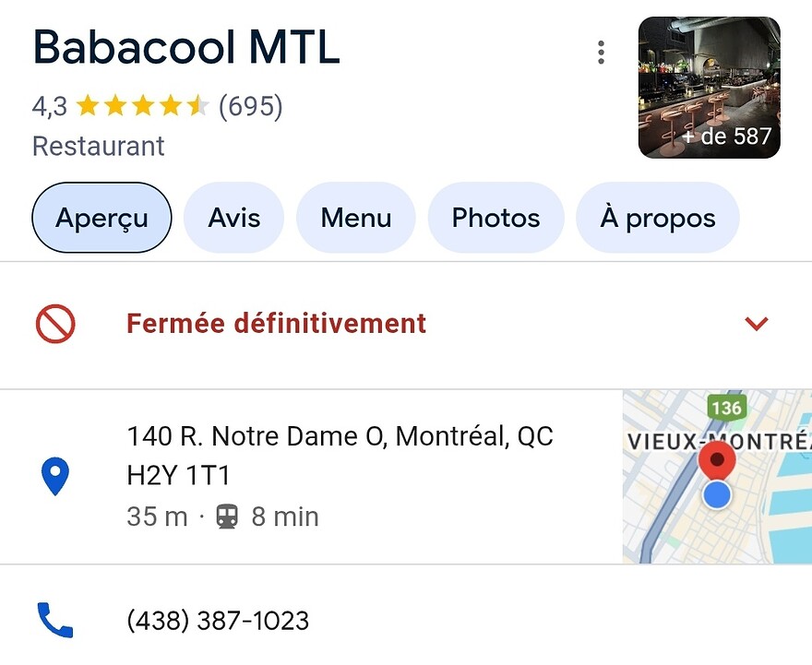812x665 pixels.
Task: Click the green route 136 badge
Action: point(726,408)
